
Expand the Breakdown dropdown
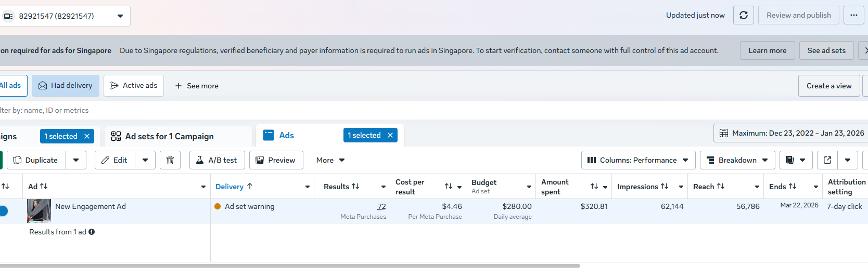[737, 160]
